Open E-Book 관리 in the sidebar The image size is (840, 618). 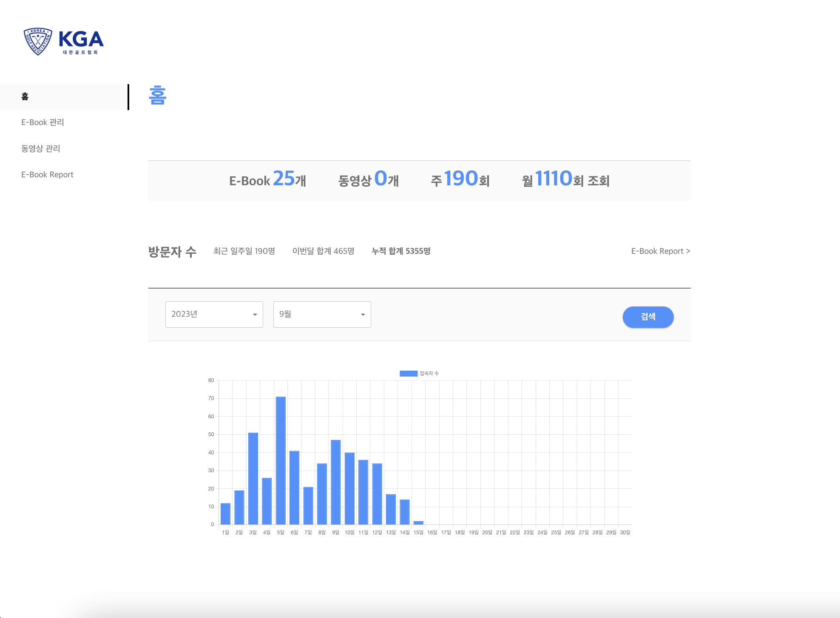[x=43, y=122]
